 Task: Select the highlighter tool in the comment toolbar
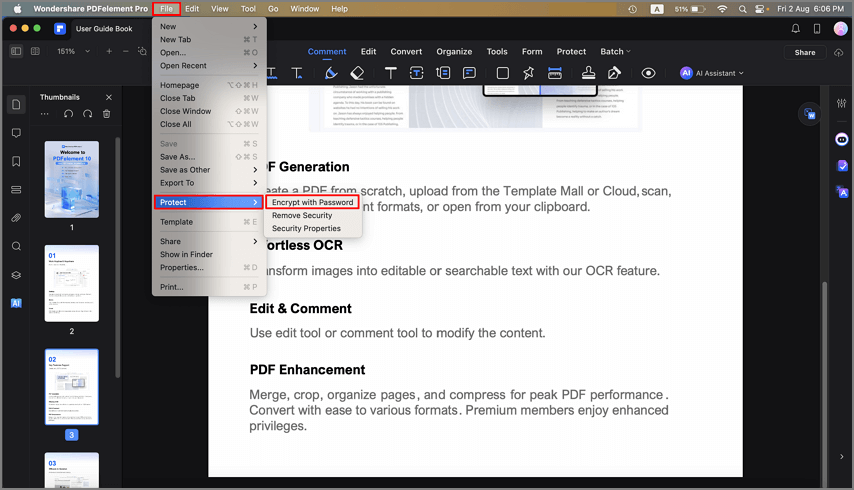[x=331, y=73]
